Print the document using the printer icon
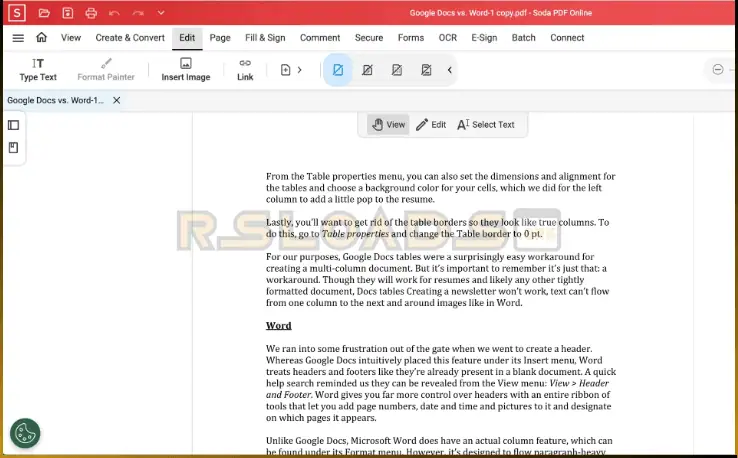Screen dimensions: 738x458 [x=91, y=13]
